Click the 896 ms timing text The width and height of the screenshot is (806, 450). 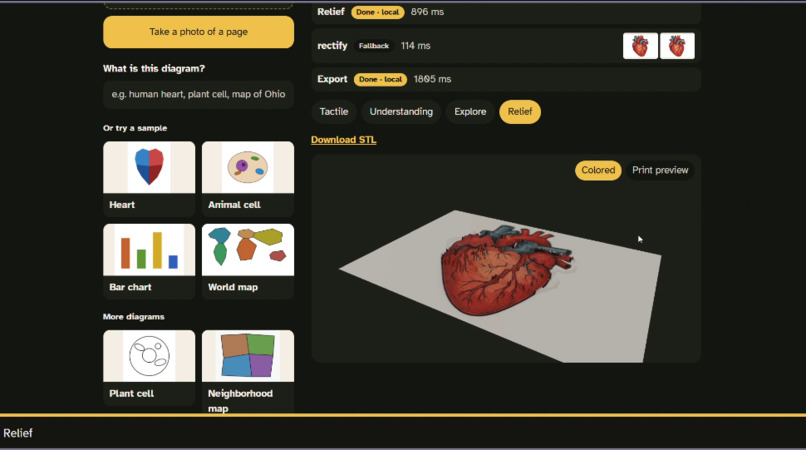coord(427,12)
